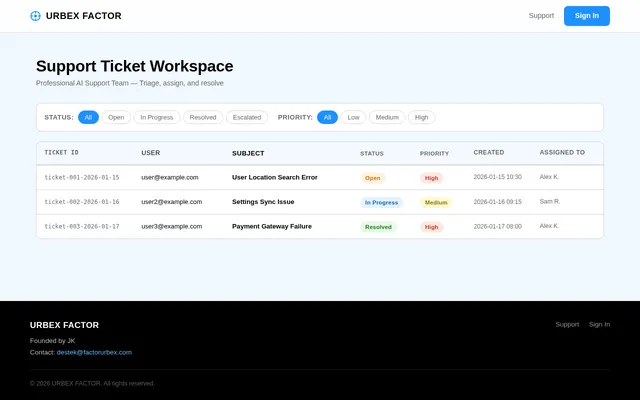Click the Support Ticket Workspace heading
640x400 pixels.
[x=135, y=66]
